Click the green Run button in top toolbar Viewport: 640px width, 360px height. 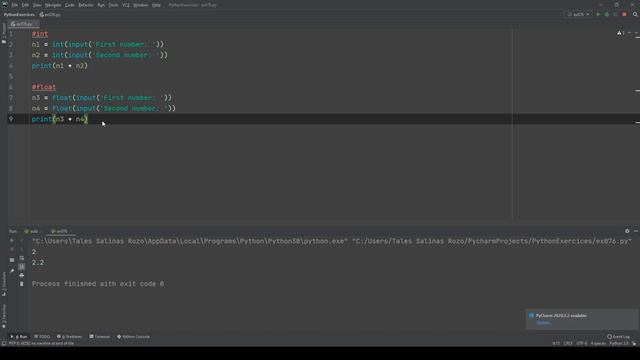tap(598, 14)
